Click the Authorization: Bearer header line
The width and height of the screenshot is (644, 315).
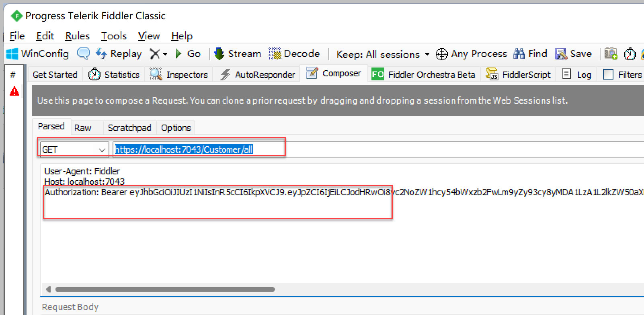click(344, 192)
